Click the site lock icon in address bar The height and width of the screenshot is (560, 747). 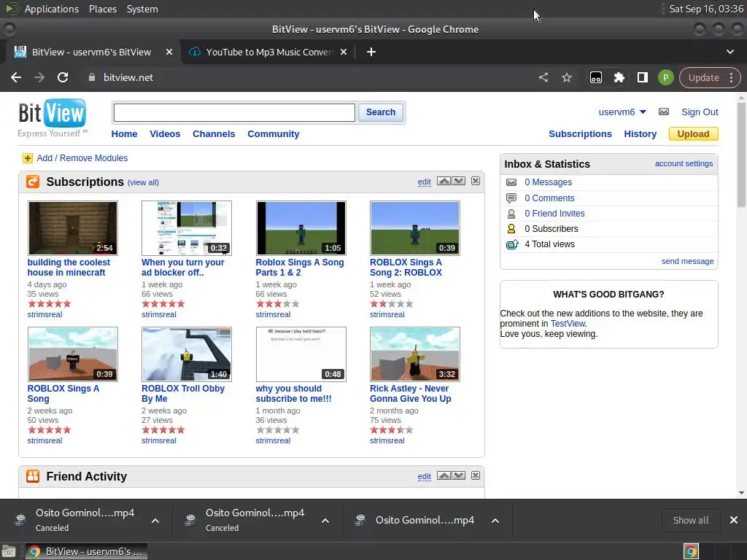coord(91,77)
